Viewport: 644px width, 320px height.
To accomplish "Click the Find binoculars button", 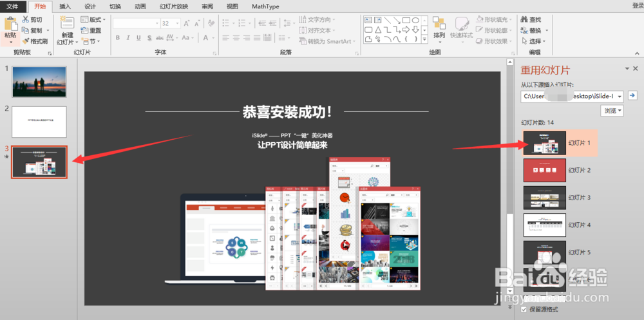I will pos(531,19).
